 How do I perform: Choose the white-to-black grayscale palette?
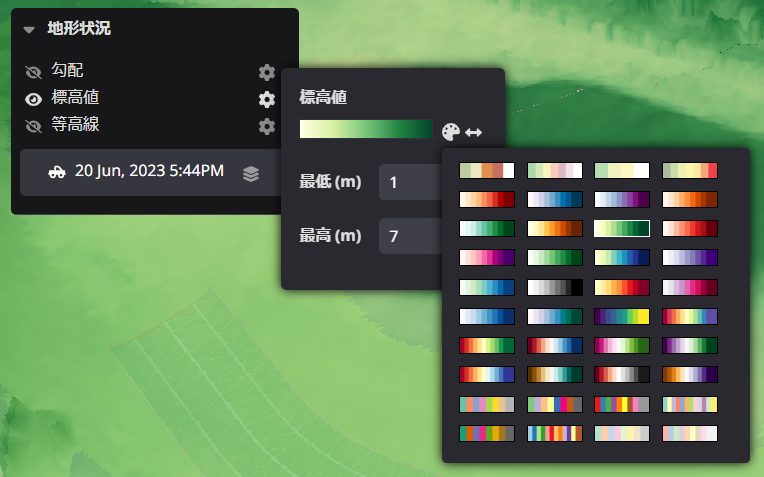(x=555, y=287)
